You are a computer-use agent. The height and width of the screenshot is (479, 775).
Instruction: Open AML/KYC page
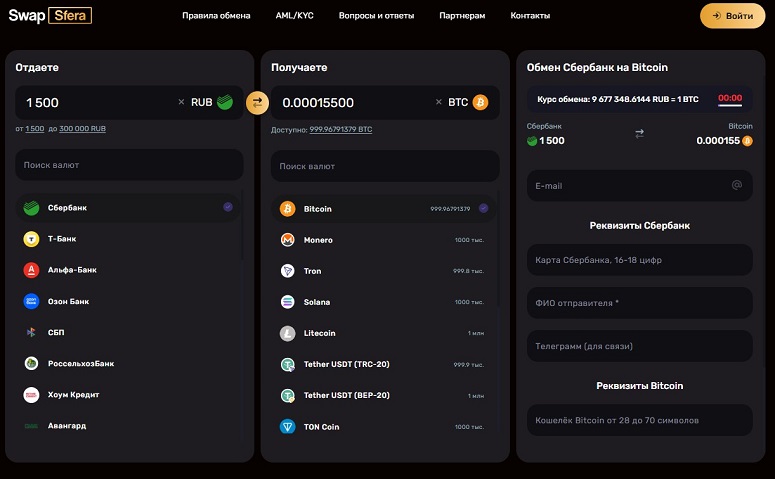tap(295, 16)
